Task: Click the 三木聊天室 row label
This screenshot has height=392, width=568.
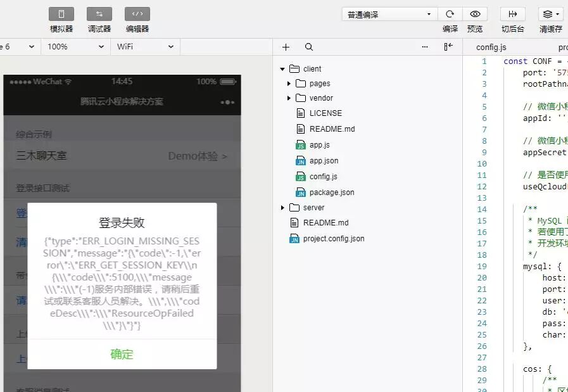Action: (42, 156)
